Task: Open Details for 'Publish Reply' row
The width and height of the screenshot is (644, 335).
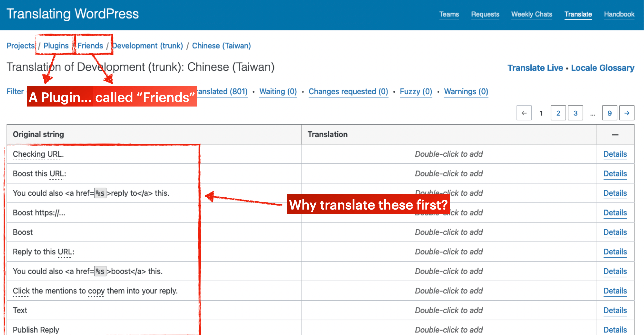Action: [615, 330]
